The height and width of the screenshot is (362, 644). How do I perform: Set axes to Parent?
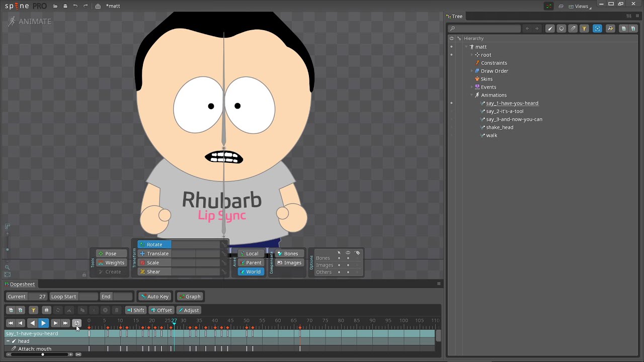click(x=251, y=262)
